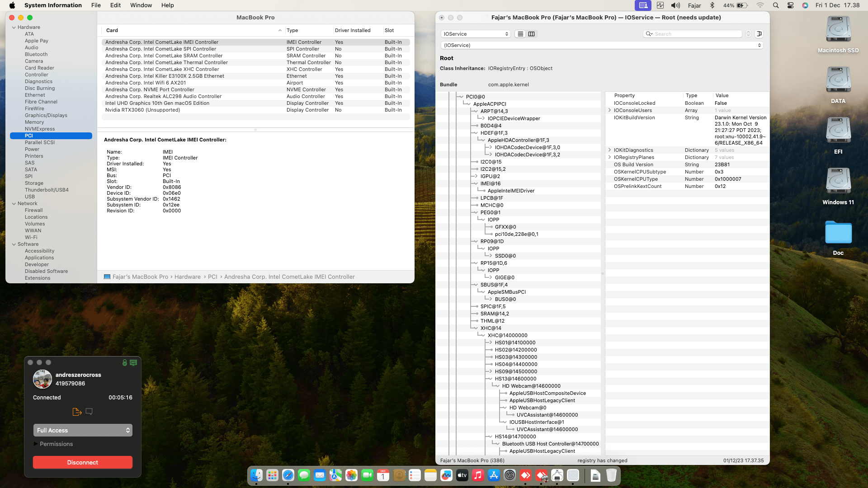This screenshot has width=868, height=488.
Task: Open the Windows 11 drive icon
Action: (838, 182)
